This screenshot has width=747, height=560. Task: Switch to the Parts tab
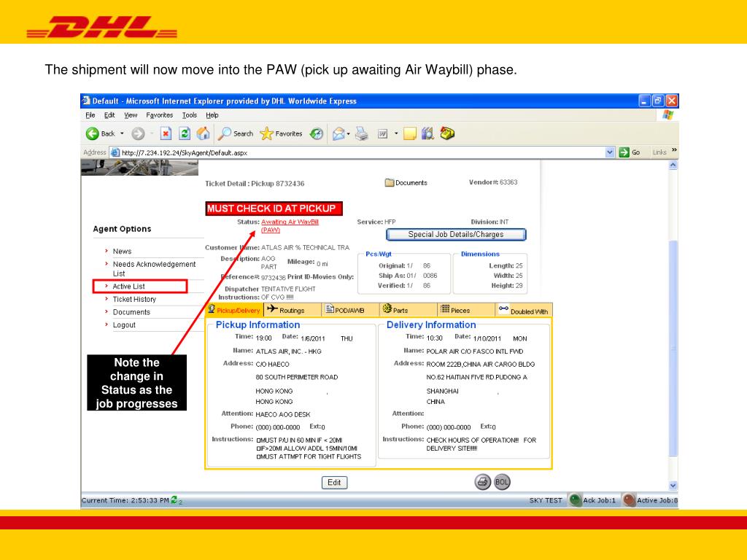click(409, 310)
